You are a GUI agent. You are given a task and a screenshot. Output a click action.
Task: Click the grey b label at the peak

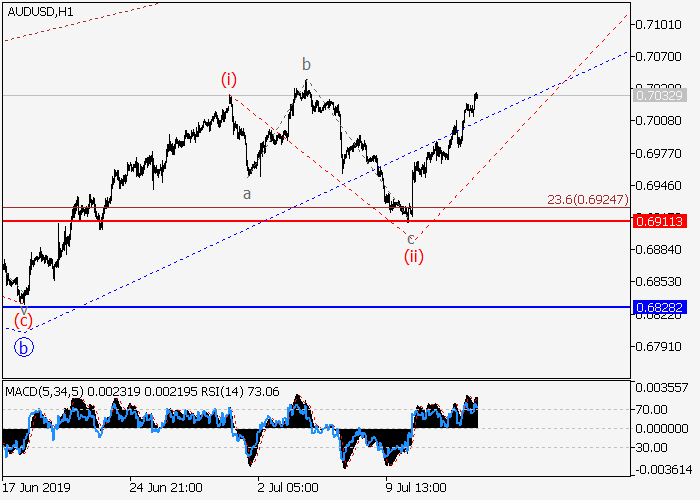pos(308,65)
